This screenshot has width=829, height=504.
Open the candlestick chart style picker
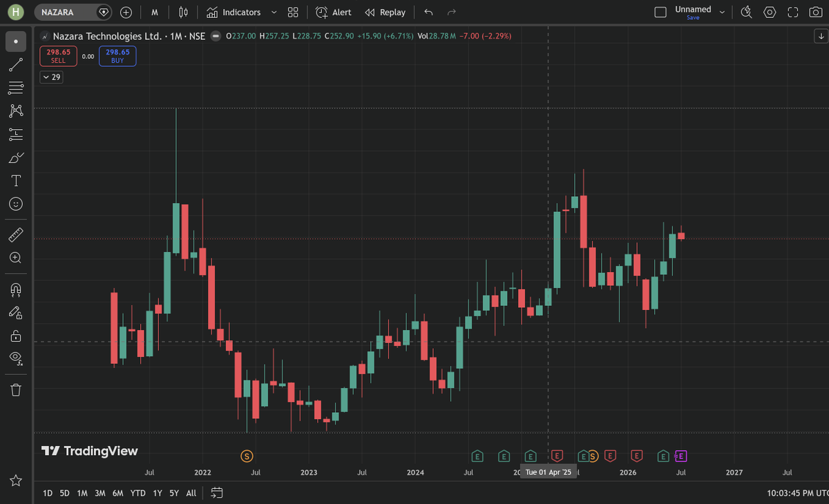pyautogui.click(x=183, y=12)
